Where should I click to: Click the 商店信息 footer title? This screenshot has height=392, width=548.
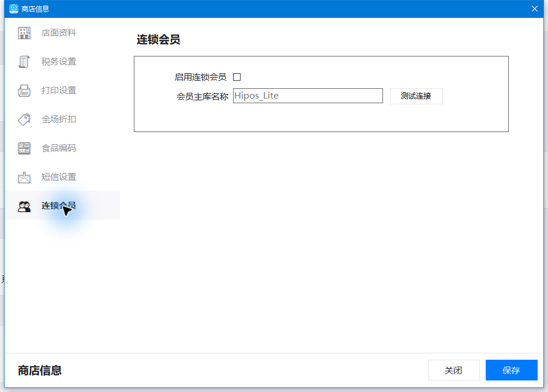[x=40, y=370]
